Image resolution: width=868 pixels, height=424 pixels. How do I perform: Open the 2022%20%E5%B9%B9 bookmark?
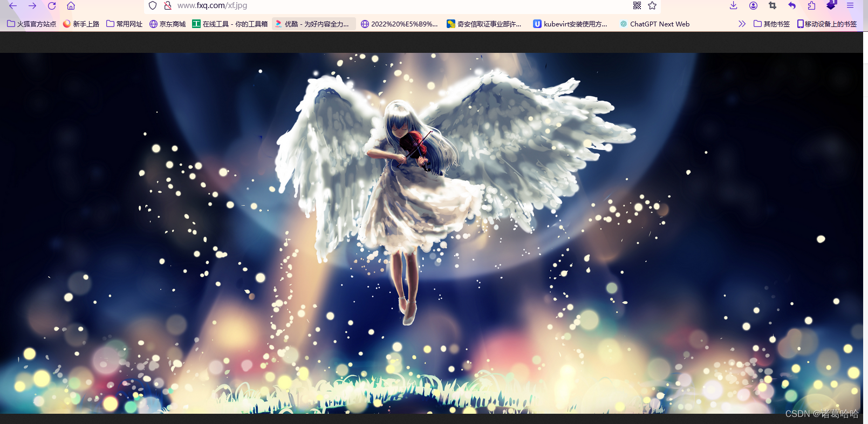(399, 24)
